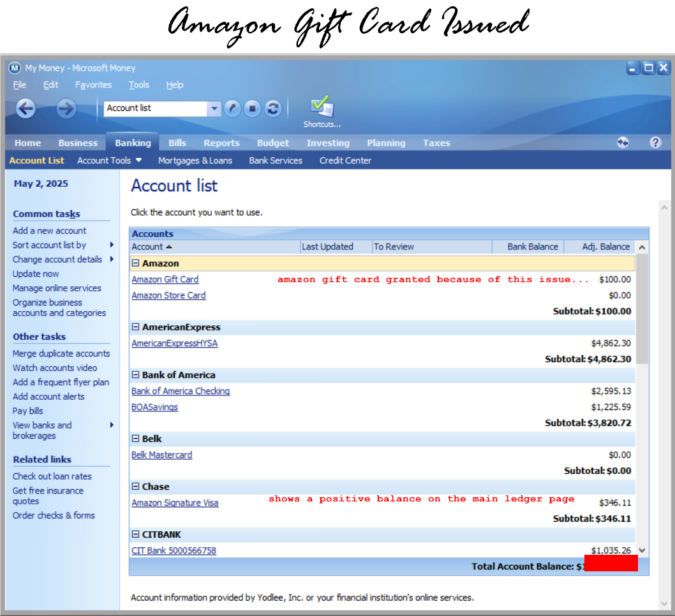Open the Account Tools dropdown menu
The height and width of the screenshot is (616, 675).
[x=109, y=161]
